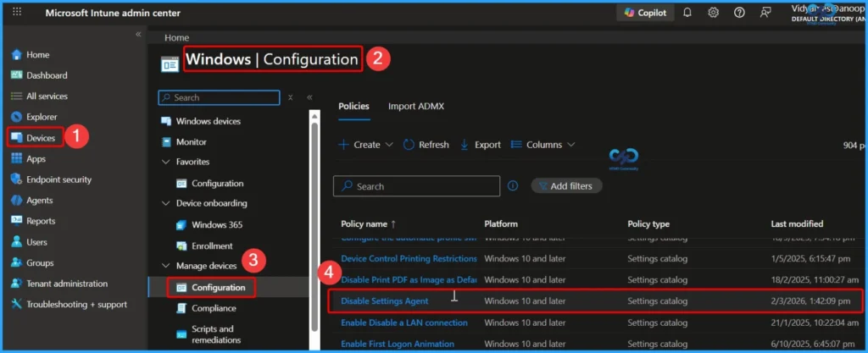Click the Apps grid icon
The width and height of the screenshot is (868, 353).
[17, 158]
